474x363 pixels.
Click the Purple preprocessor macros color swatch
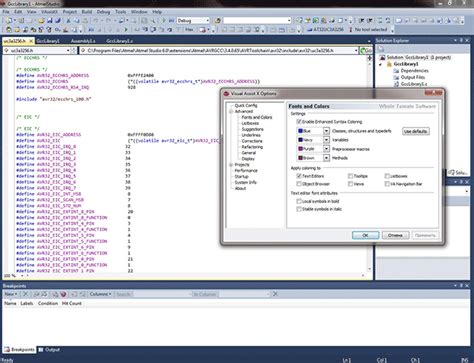(300, 149)
